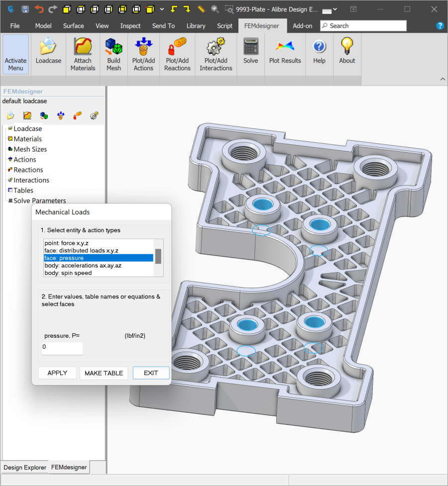Select the Isometric view cube icon

[150, 9]
